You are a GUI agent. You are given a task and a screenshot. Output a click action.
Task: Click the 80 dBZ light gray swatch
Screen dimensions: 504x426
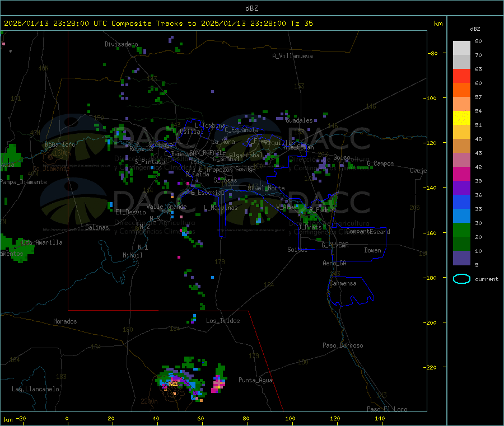(461, 48)
